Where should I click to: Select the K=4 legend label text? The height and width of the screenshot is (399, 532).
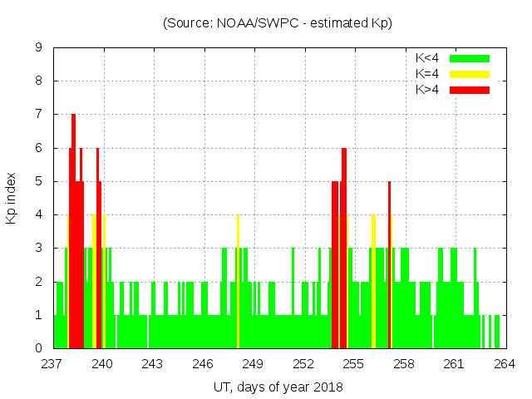(x=428, y=74)
